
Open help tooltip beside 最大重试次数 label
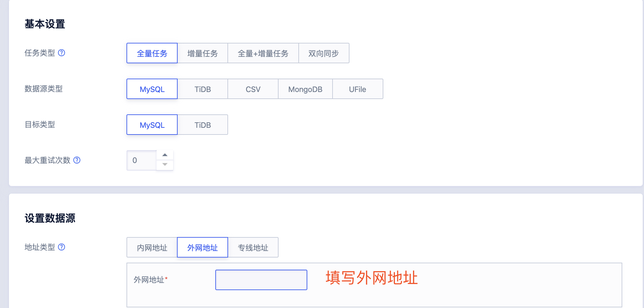(x=77, y=160)
